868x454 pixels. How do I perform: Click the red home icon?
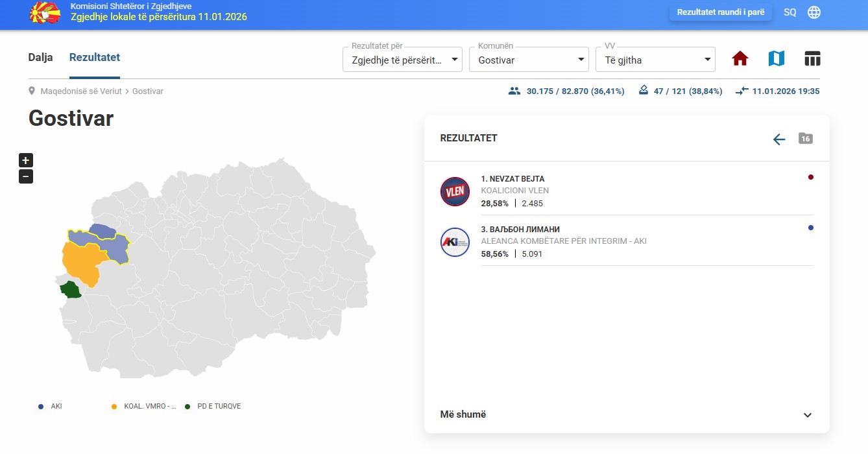point(740,59)
